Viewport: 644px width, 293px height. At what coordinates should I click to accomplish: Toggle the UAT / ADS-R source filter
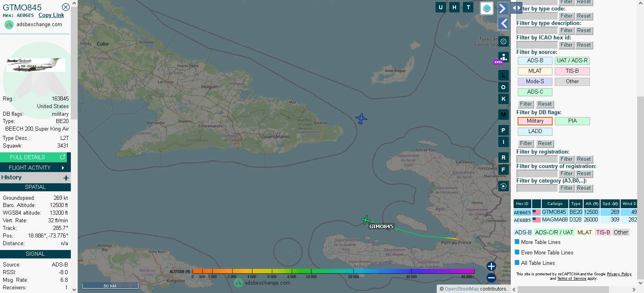click(572, 61)
